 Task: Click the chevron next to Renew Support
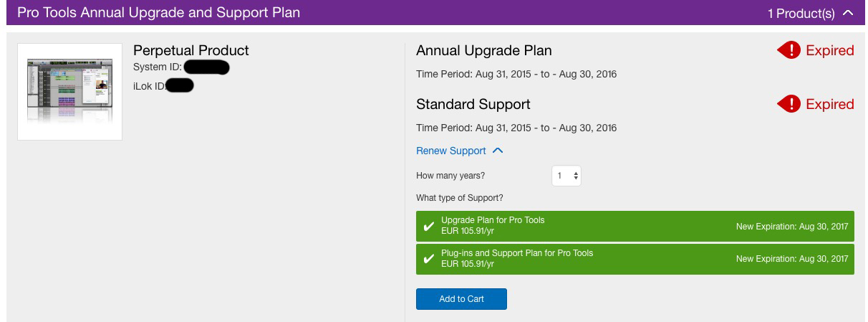click(498, 151)
